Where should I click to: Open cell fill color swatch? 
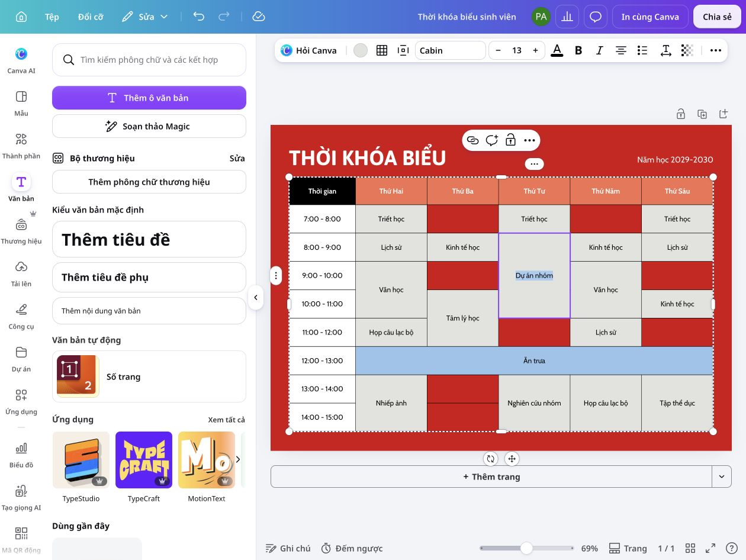click(x=361, y=50)
